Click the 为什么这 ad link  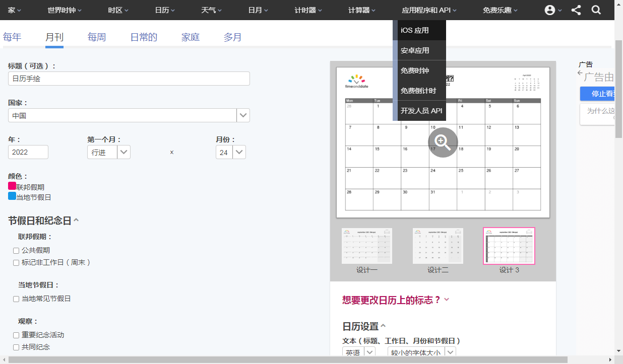(597, 114)
